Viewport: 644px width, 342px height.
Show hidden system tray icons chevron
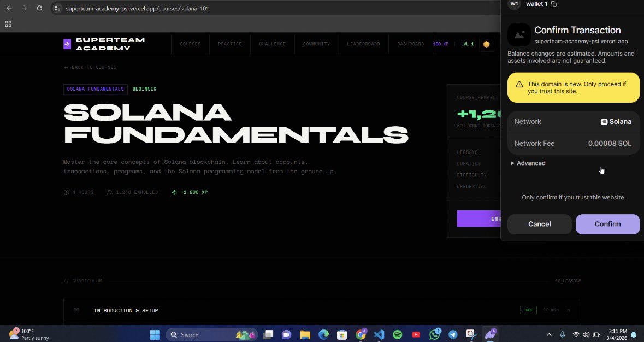(549, 334)
